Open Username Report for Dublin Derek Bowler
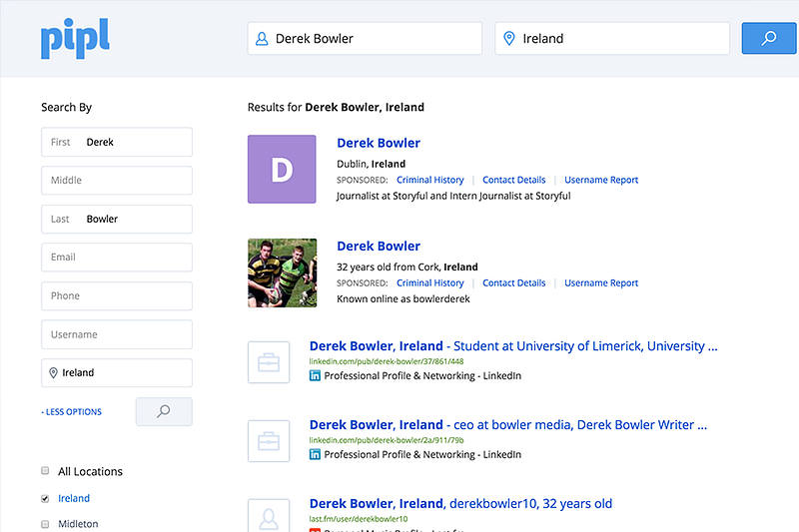 tap(601, 180)
